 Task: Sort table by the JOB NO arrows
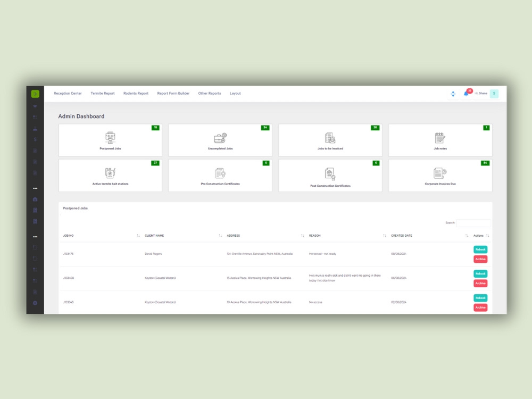tap(138, 236)
